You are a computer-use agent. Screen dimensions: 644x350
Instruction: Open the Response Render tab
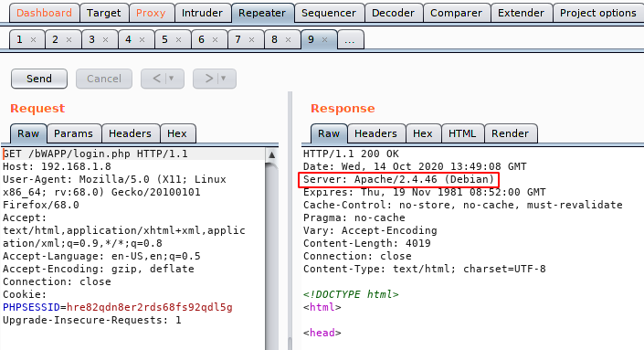(510, 133)
